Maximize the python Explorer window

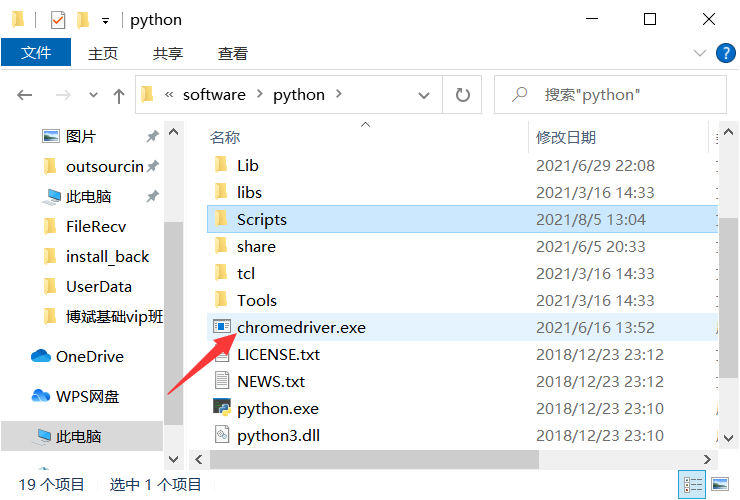(650, 19)
